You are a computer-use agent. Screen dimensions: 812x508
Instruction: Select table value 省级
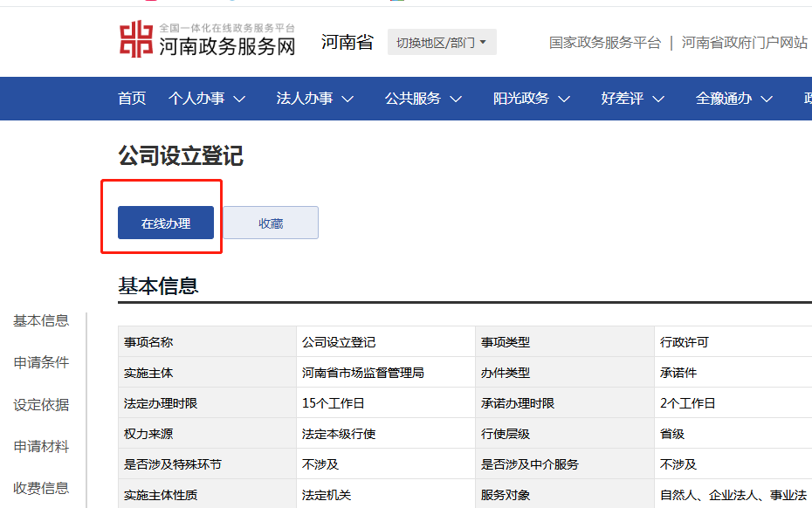(672, 434)
